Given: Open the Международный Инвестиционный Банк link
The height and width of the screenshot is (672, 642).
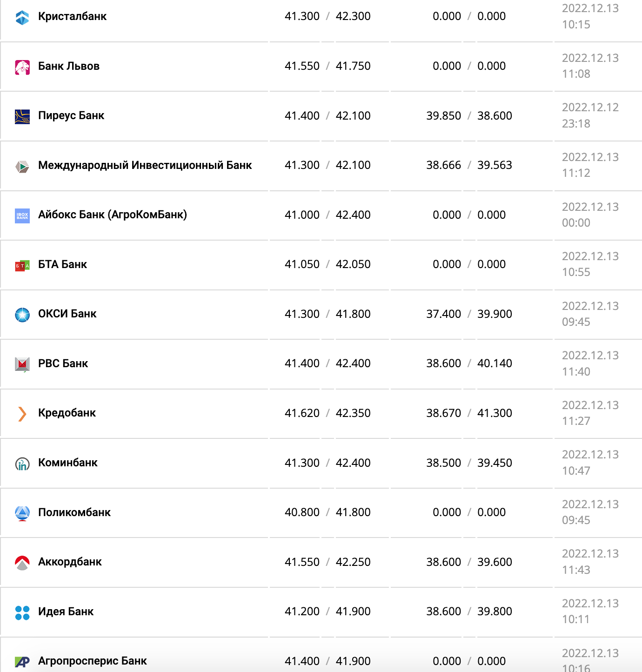Looking at the screenshot, I should click(145, 165).
